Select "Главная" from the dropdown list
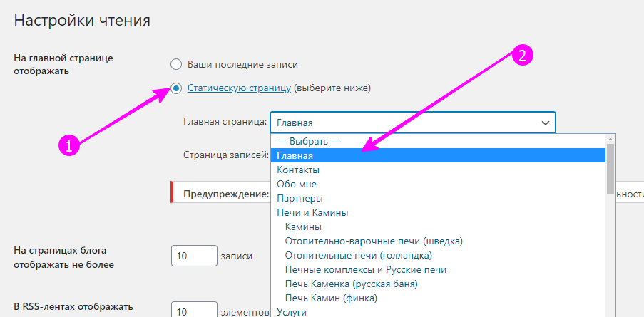Image resolution: width=644 pixels, height=317 pixels. [x=295, y=155]
